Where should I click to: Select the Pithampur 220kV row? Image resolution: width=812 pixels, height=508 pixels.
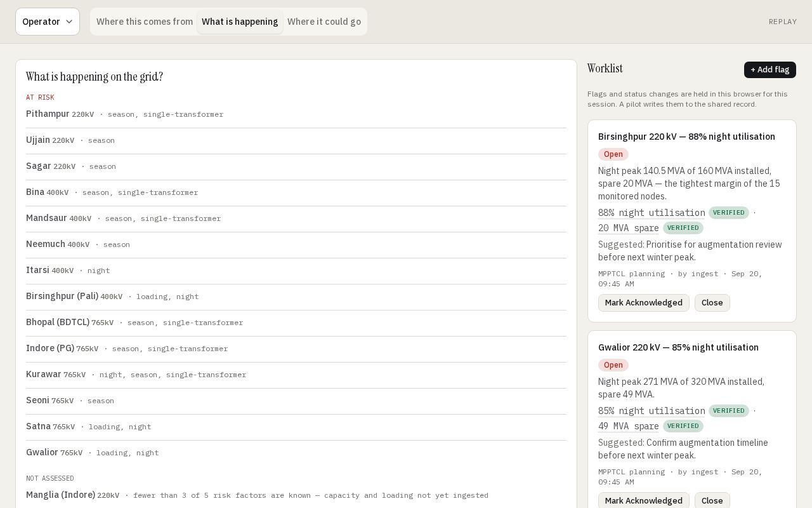296,114
